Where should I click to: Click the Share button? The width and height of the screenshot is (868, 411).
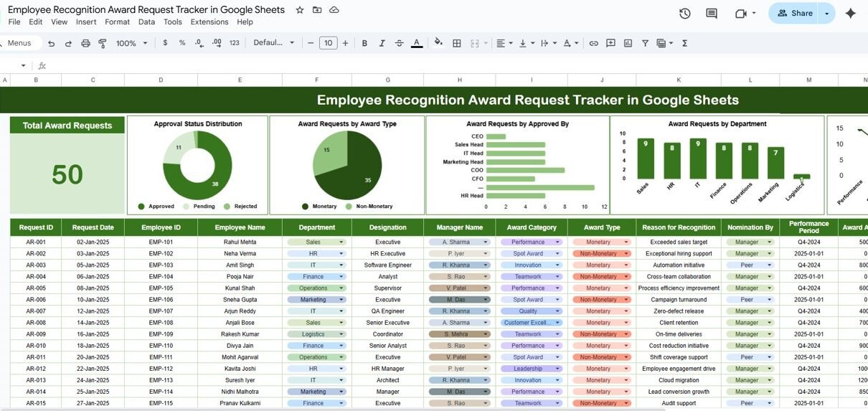point(795,13)
